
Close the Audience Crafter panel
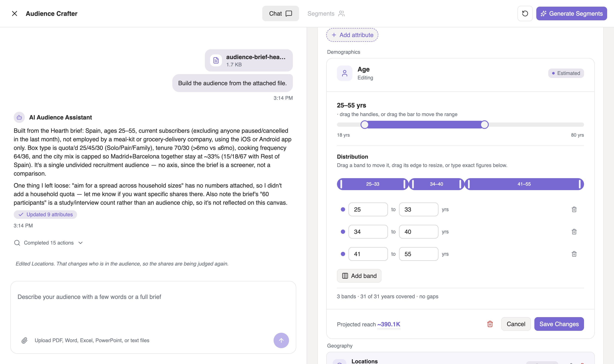pos(15,13)
